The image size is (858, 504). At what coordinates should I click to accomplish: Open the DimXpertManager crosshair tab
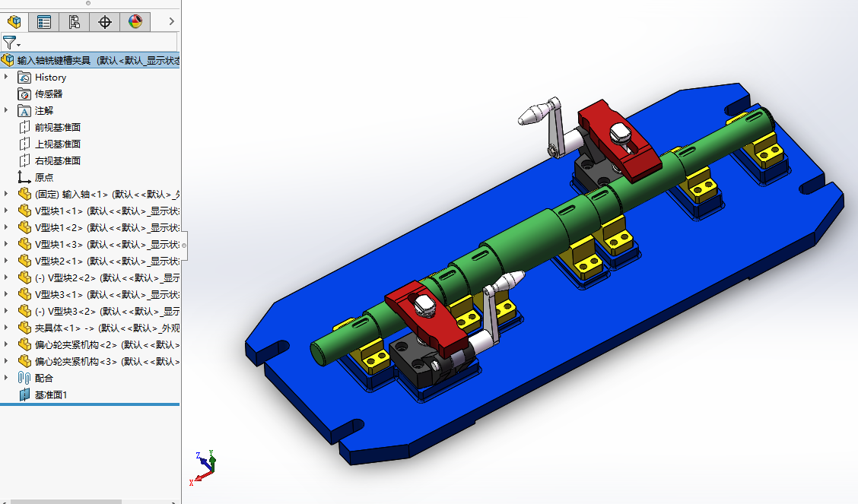104,21
